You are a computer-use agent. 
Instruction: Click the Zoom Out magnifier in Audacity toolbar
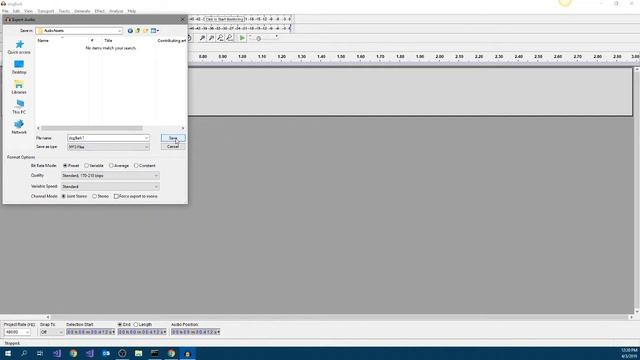pos(211,38)
